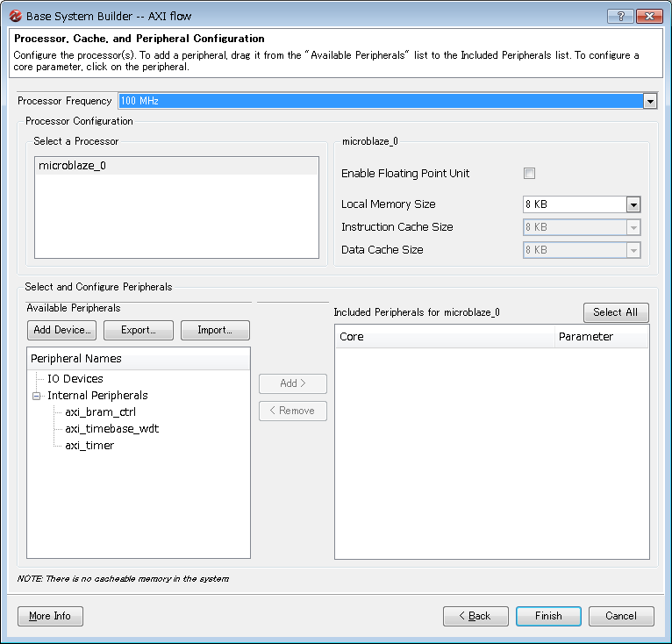Screen dimensions: 672x644
Task: Open the Processor Frequency dropdown
Action: (x=650, y=101)
